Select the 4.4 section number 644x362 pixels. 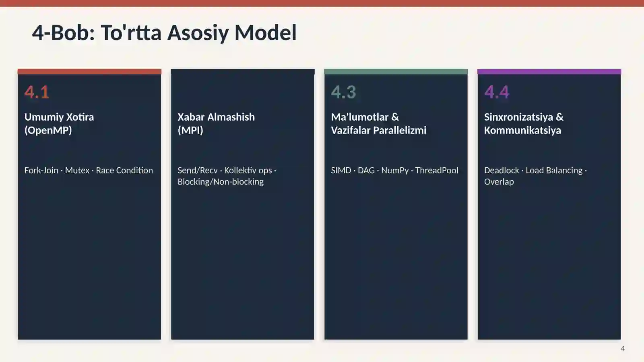(497, 92)
